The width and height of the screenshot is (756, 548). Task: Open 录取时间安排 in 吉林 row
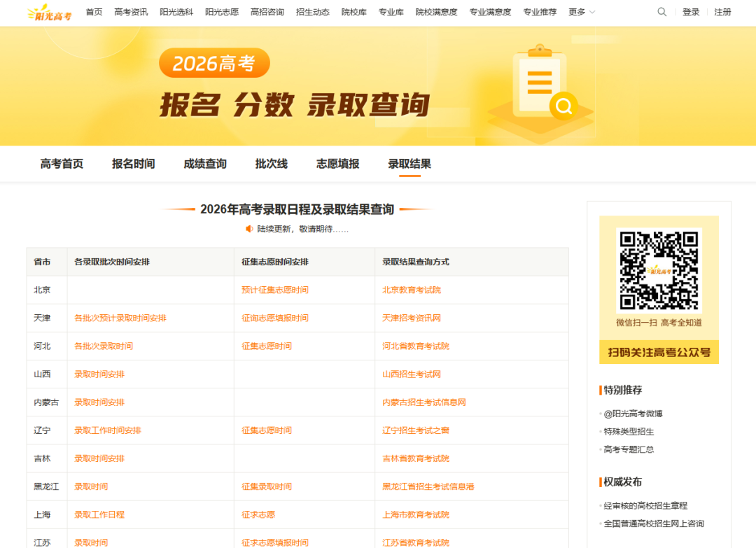point(99,458)
